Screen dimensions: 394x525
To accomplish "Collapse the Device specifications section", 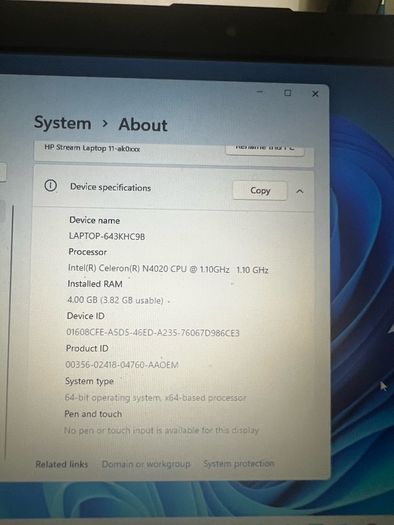I will [x=300, y=191].
